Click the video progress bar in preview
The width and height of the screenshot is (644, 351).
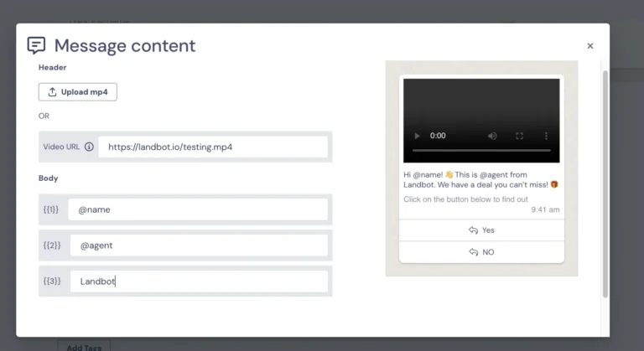tap(481, 151)
